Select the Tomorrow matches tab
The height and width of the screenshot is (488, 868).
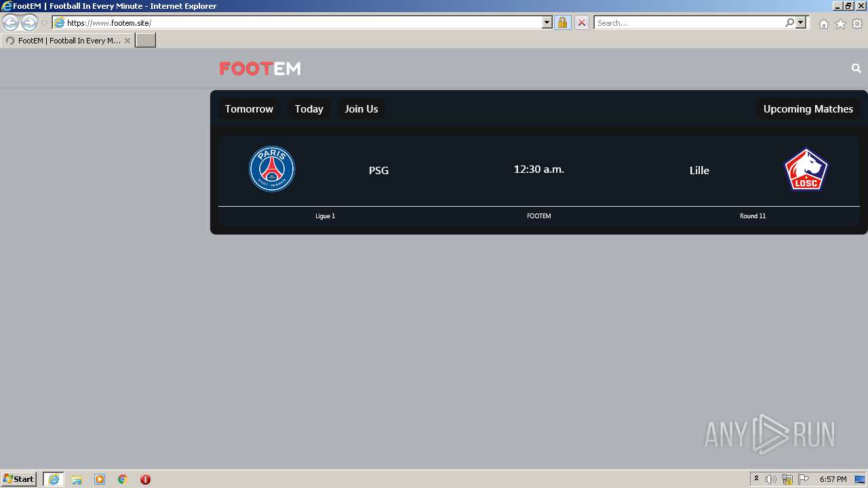coord(249,109)
